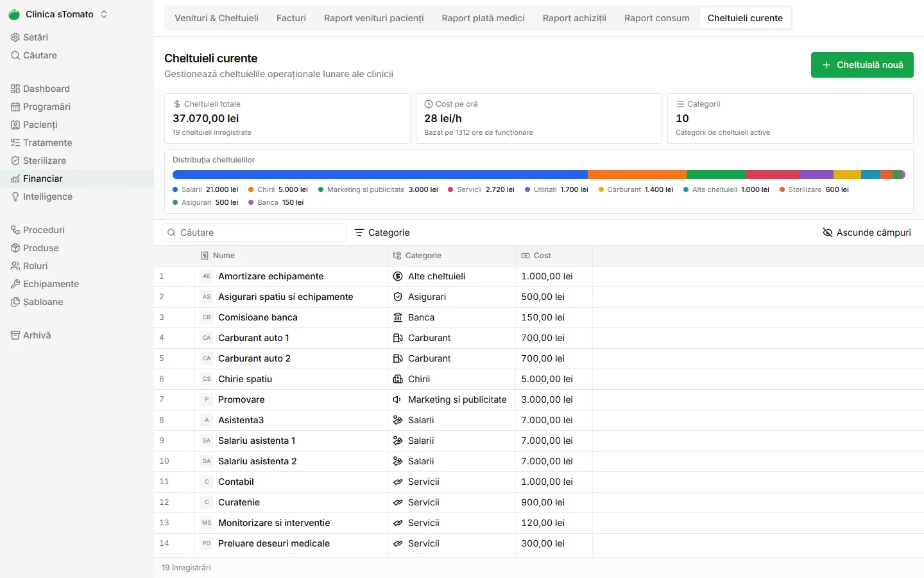Click the Clinica sTomato tomato logo
Viewport: 924px width, 578px height.
14,14
